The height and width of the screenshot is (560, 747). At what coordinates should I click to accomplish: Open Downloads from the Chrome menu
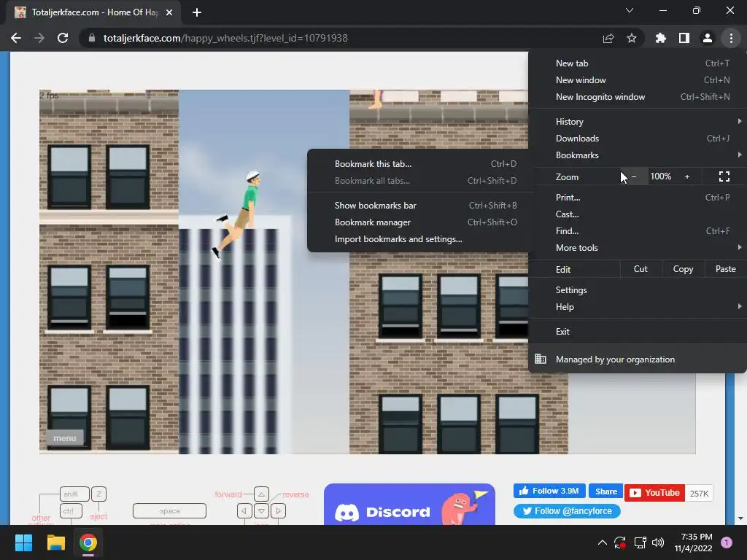pyautogui.click(x=638, y=138)
